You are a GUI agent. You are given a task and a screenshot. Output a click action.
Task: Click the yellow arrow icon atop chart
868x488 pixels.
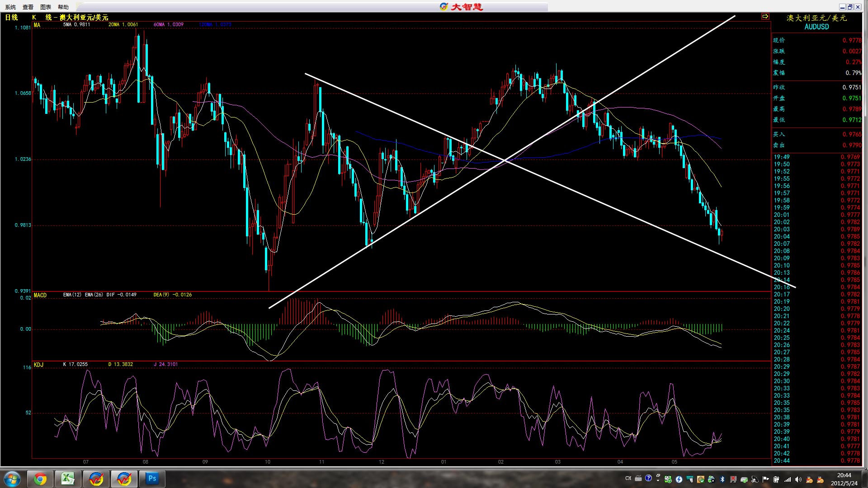point(765,16)
